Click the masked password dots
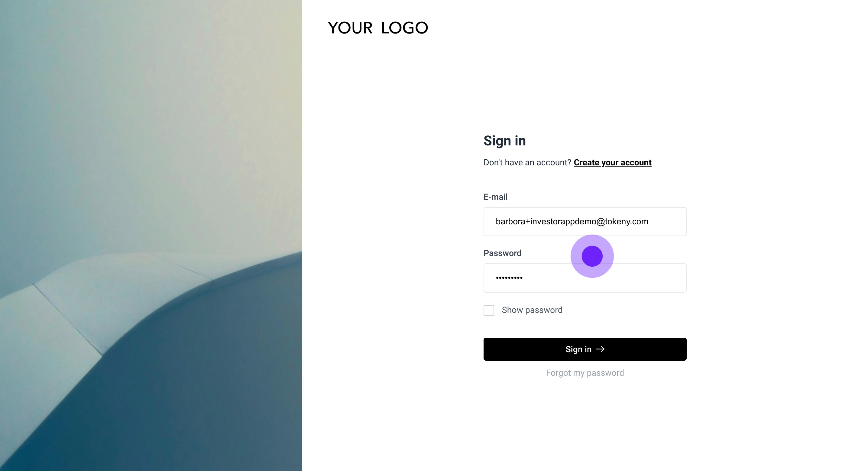The height and width of the screenshot is (471, 868). point(509,278)
